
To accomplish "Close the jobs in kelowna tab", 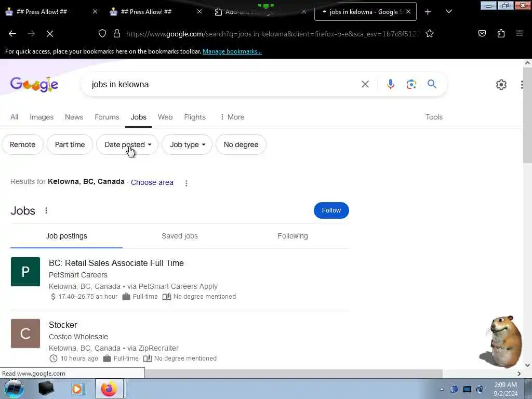I will click(x=408, y=11).
